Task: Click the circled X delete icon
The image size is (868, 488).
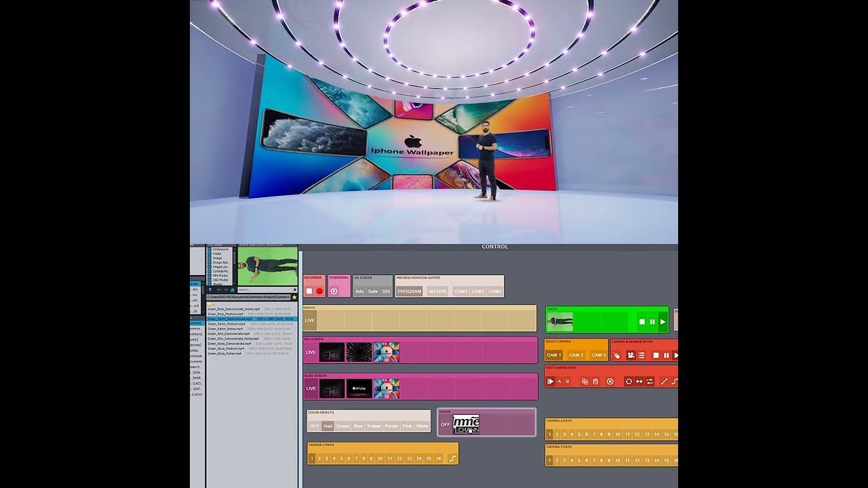Action: click(x=610, y=382)
